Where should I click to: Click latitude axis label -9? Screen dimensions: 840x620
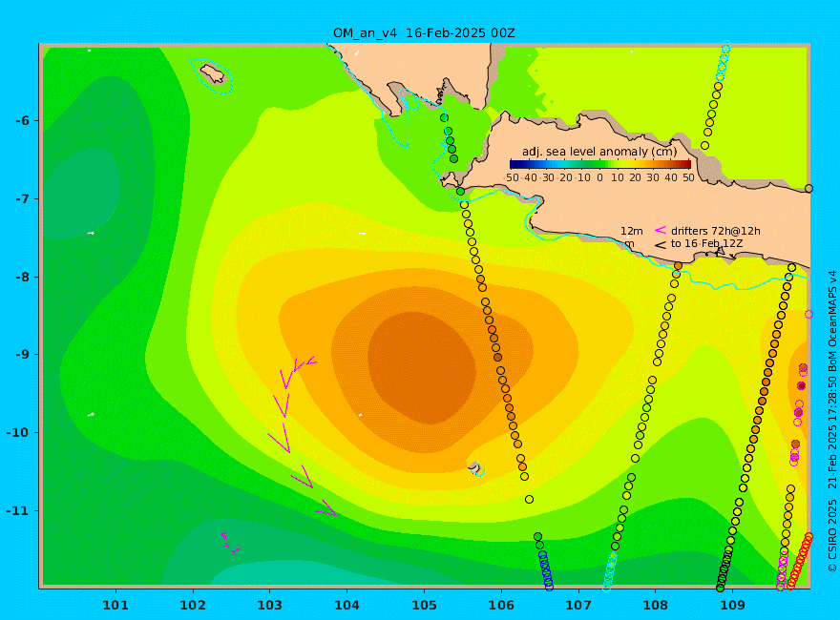[22, 354]
